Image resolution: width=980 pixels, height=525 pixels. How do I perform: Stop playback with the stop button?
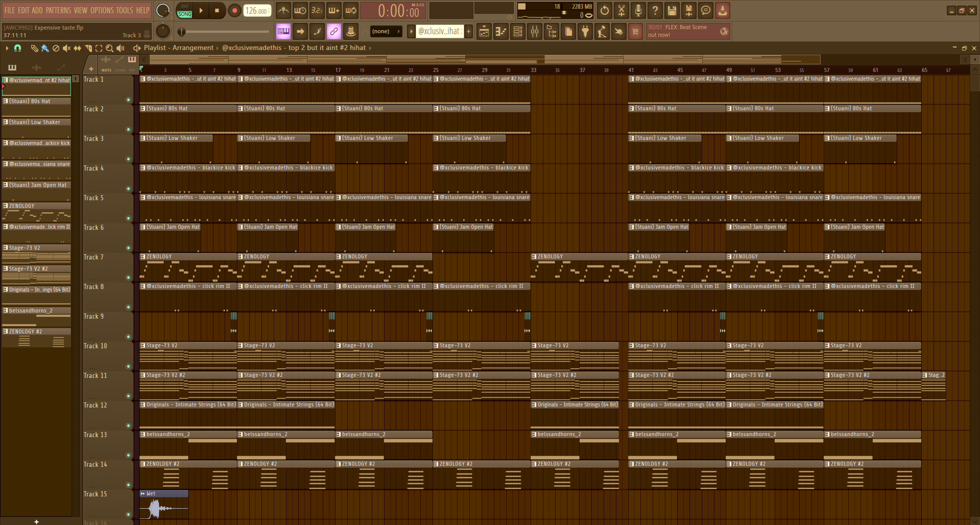(x=217, y=10)
